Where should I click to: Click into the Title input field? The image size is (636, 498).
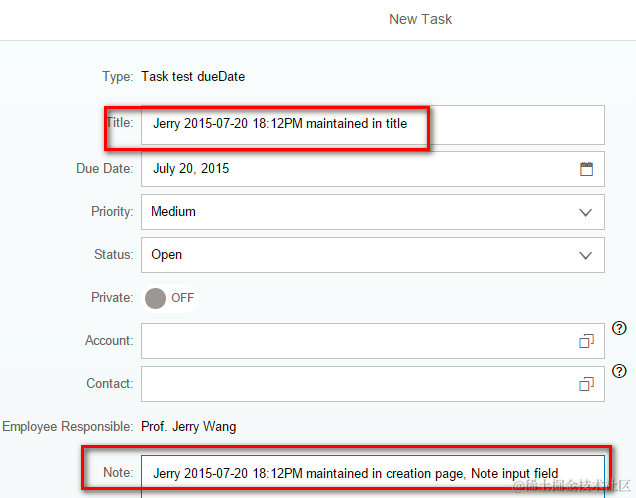click(373, 125)
